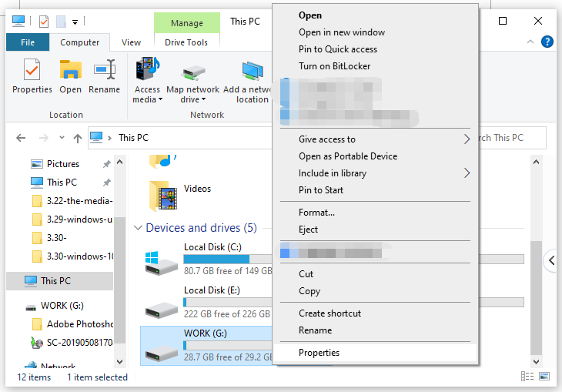This screenshot has height=392, width=562.
Task: Open the Videos folder icon
Action: (x=162, y=196)
